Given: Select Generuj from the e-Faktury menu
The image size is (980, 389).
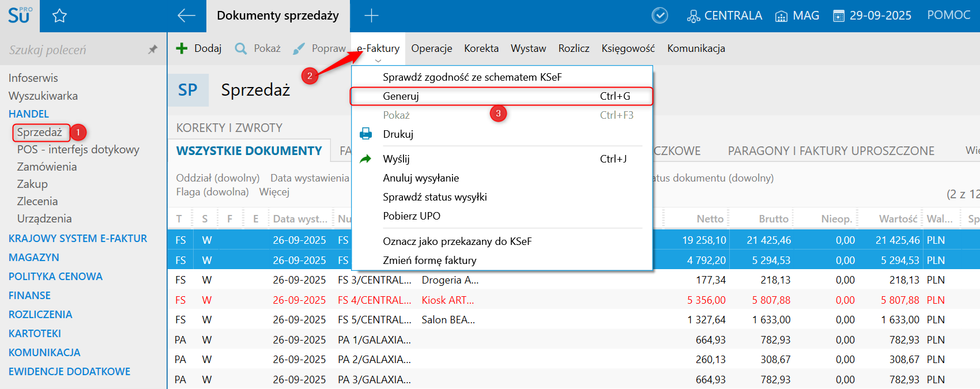Looking at the screenshot, I should tap(401, 96).
